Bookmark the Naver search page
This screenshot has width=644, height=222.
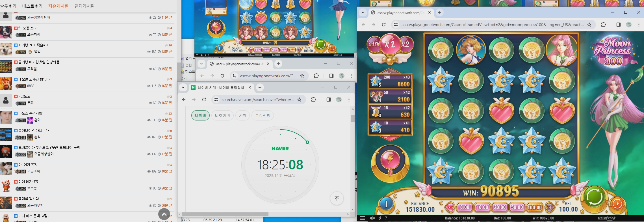click(299, 100)
